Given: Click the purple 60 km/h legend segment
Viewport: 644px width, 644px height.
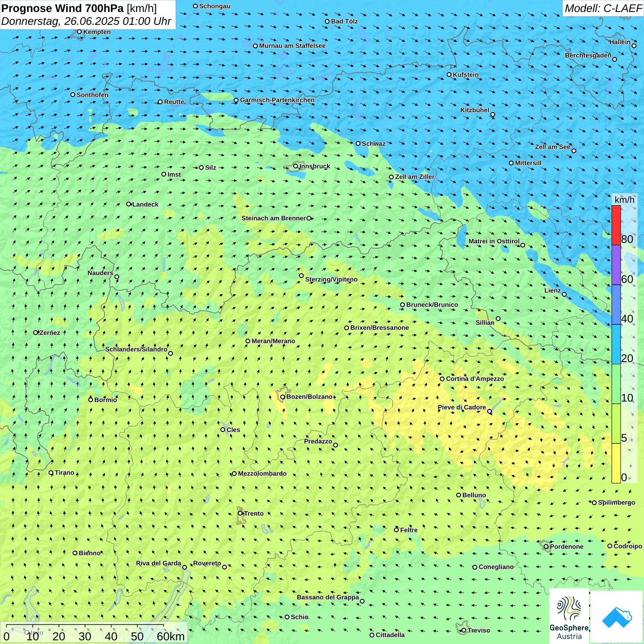Looking at the screenshot, I should [x=616, y=264].
